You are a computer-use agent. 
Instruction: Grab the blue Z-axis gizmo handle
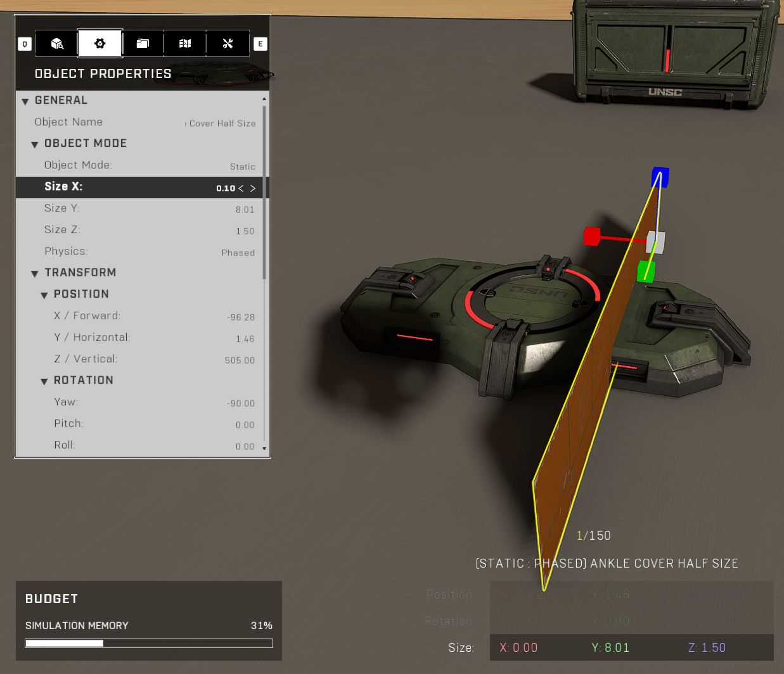660,177
